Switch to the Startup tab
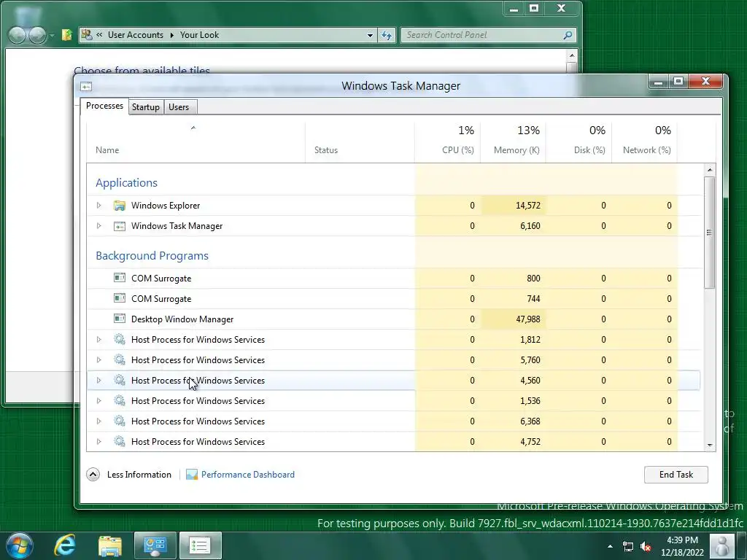Screen dimensions: 747x560 146,107
